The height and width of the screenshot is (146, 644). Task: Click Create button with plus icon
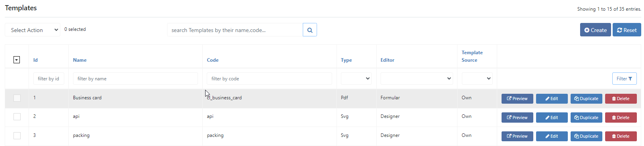click(x=595, y=30)
